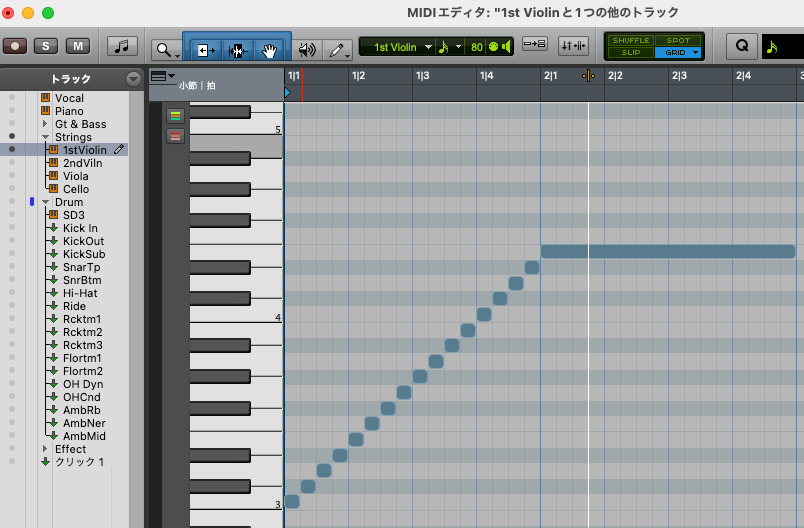Screen dimensions: 804x528
Task: Toggle the Mute M button
Action: (x=78, y=46)
